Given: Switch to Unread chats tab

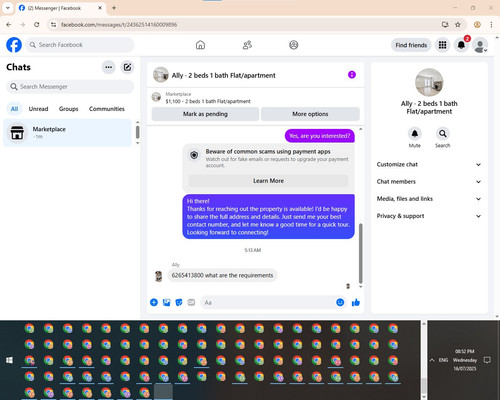Looking at the screenshot, I should point(38,109).
